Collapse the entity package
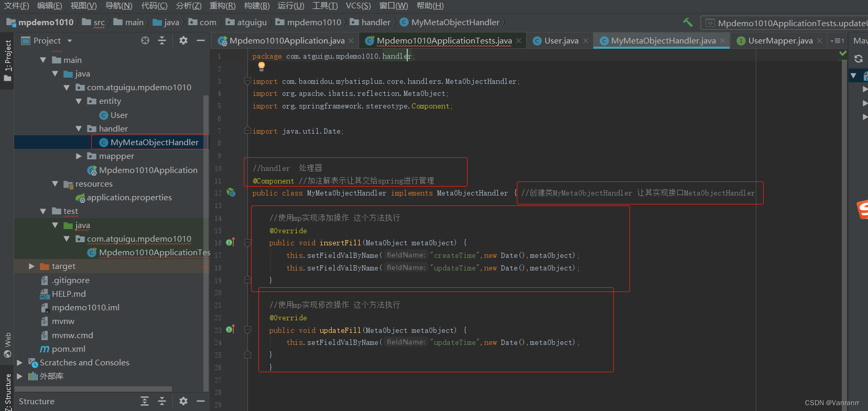The image size is (868, 411). (x=79, y=101)
